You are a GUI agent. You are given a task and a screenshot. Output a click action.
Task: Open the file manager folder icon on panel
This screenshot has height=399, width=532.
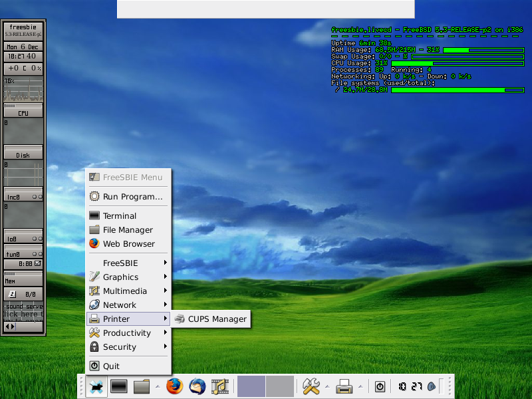point(142,386)
